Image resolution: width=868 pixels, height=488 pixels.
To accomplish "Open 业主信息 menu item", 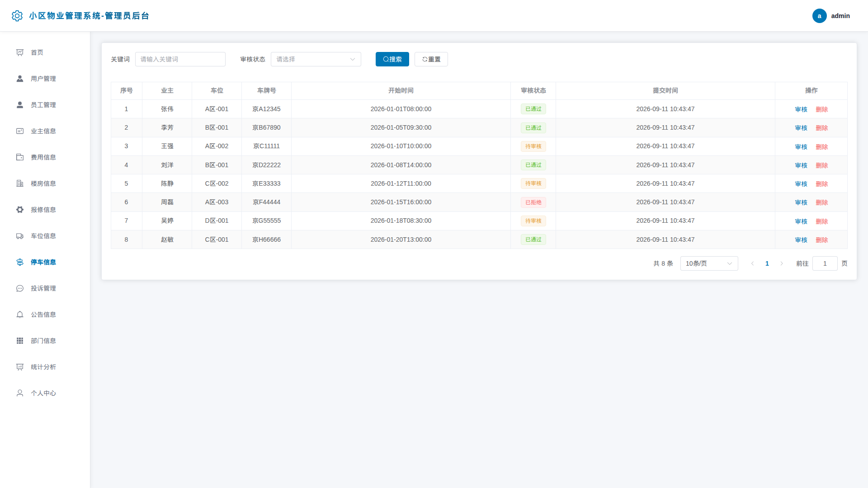I will [45, 131].
